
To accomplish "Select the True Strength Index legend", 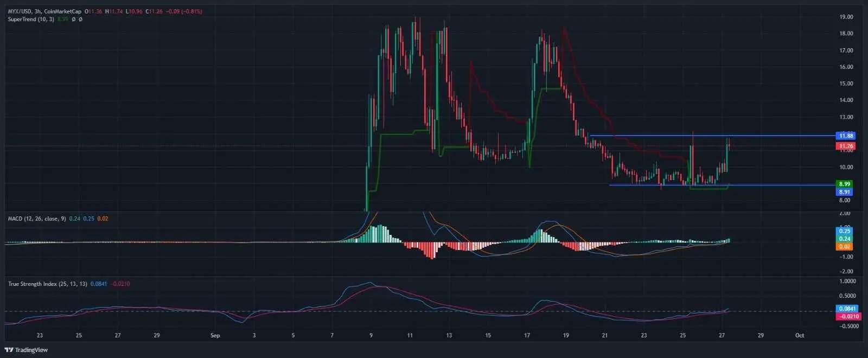I will point(47,284).
